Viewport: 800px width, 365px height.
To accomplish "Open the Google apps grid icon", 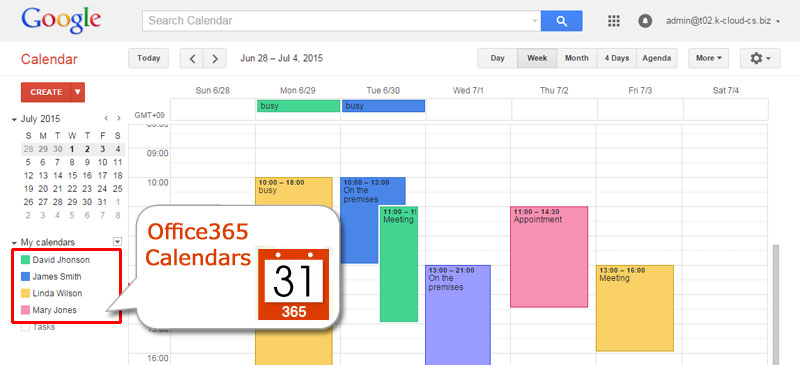I will point(614,21).
